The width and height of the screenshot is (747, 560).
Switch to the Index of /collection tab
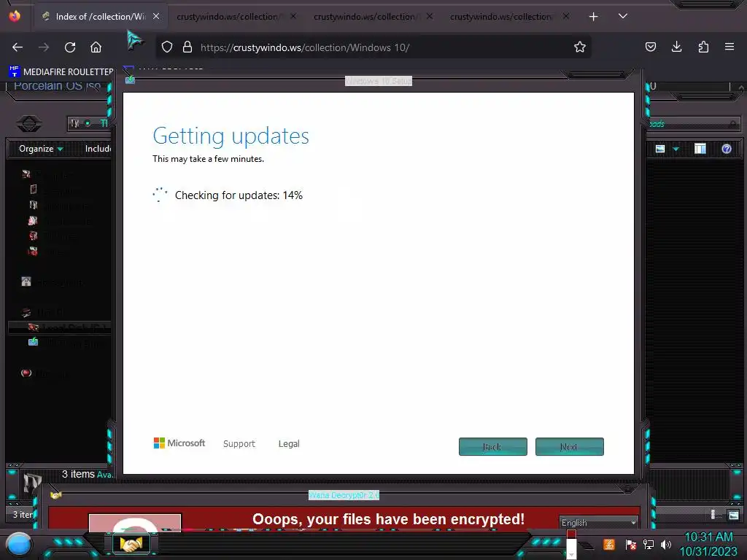point(100,17)
